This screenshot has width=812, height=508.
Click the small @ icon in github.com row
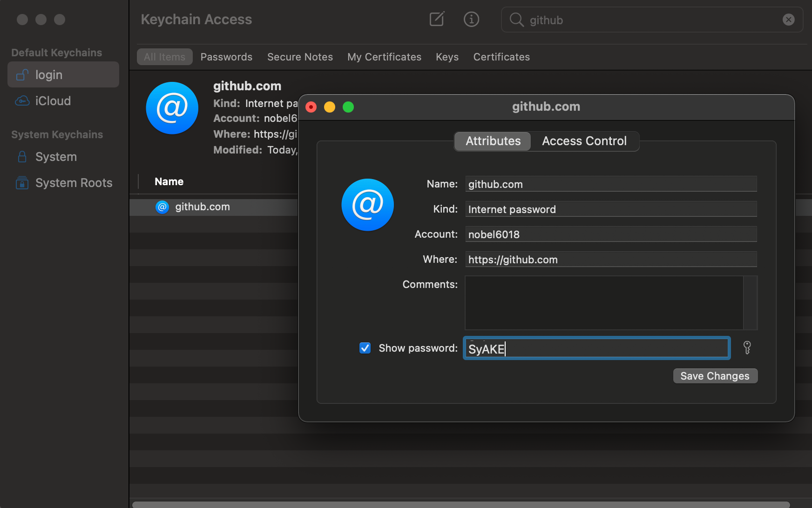tap(162, 207)
